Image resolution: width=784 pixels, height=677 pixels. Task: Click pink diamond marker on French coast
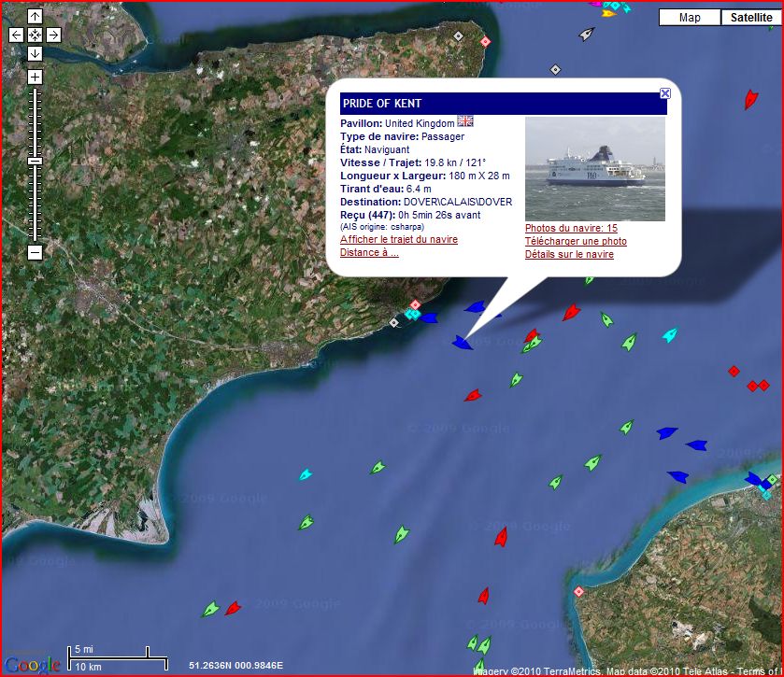coord(579,592)
